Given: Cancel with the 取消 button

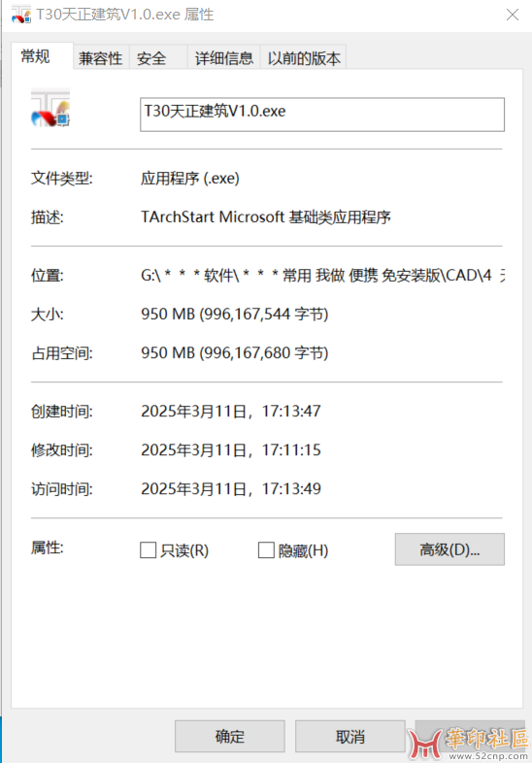Looking at the screenshot, I should tap(349, 736).
